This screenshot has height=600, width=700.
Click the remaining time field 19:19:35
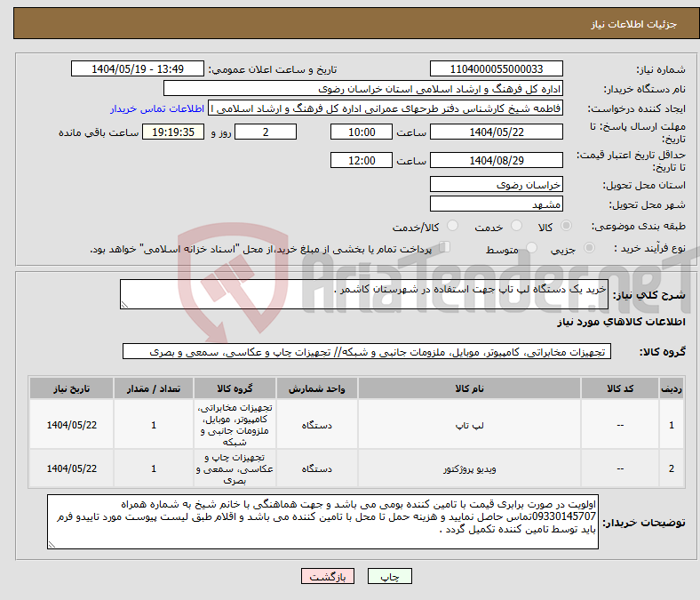click(x=173, y=132)
